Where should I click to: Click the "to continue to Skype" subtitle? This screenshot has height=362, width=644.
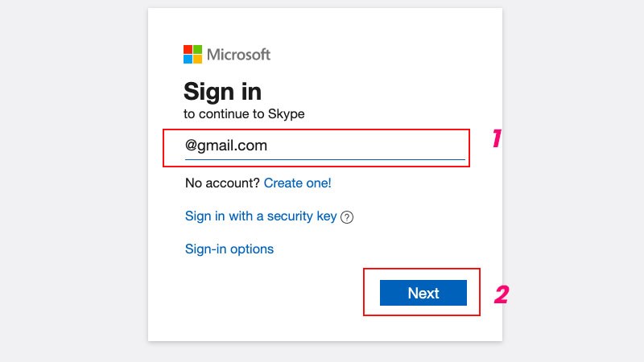point(244,113)
